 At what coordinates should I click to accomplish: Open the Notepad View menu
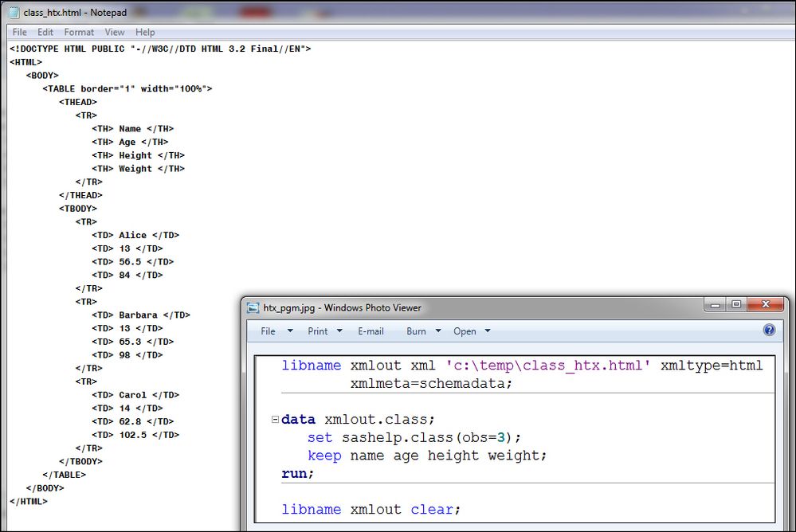pyautogui.click(x=115, y=33)
